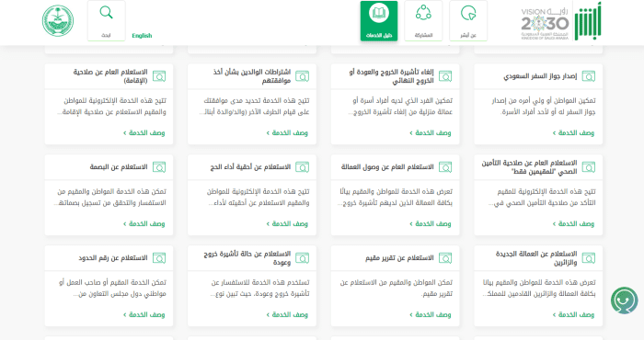The image size is (644, 340).
Task: Open وصف الخدمة for إلغاء تأشيرة الخروج والعودة
Action: point(430,133)
